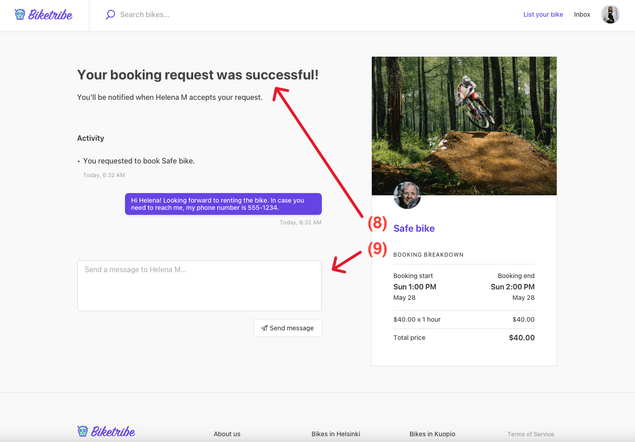Open the 'List your bike' link
This screenshot has height=442, width=635.
pyautogui.click(x=543, y=15)
